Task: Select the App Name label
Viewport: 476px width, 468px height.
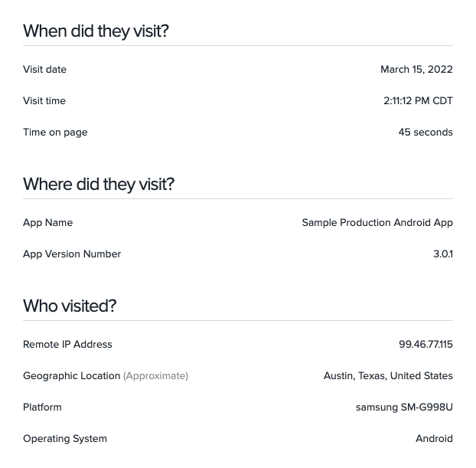Action: click(x=48, y=223)
